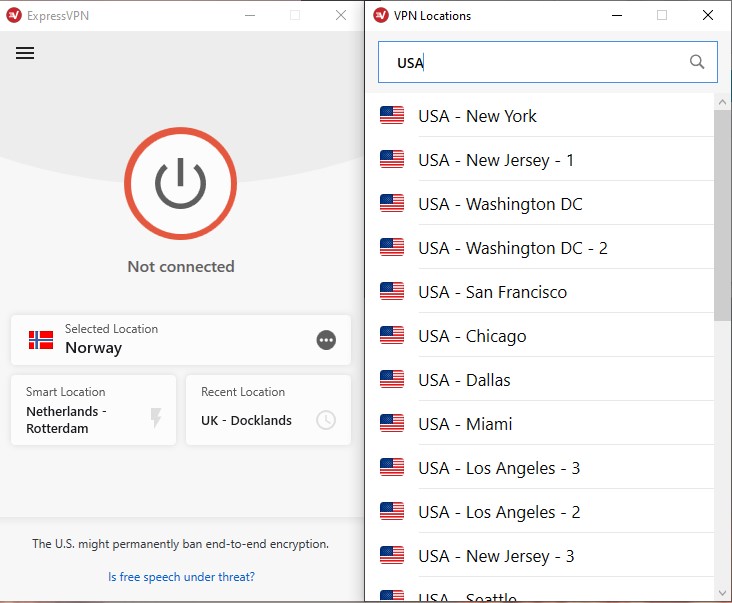Choose USA - Washington DC location
Image resolution: width=732 pixels, height=603 pixels.
click(x=540, y=203)
